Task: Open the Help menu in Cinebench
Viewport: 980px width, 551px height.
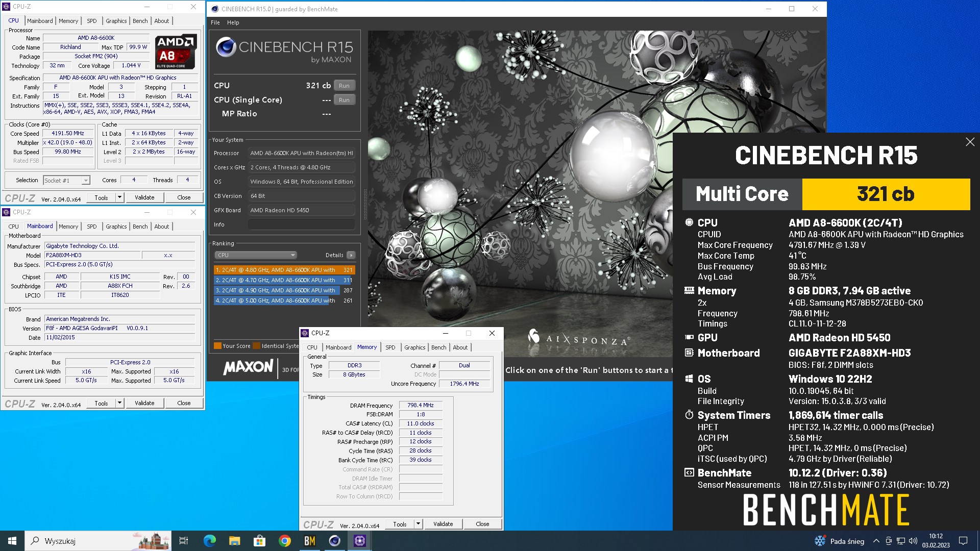Action: [233, 22]
